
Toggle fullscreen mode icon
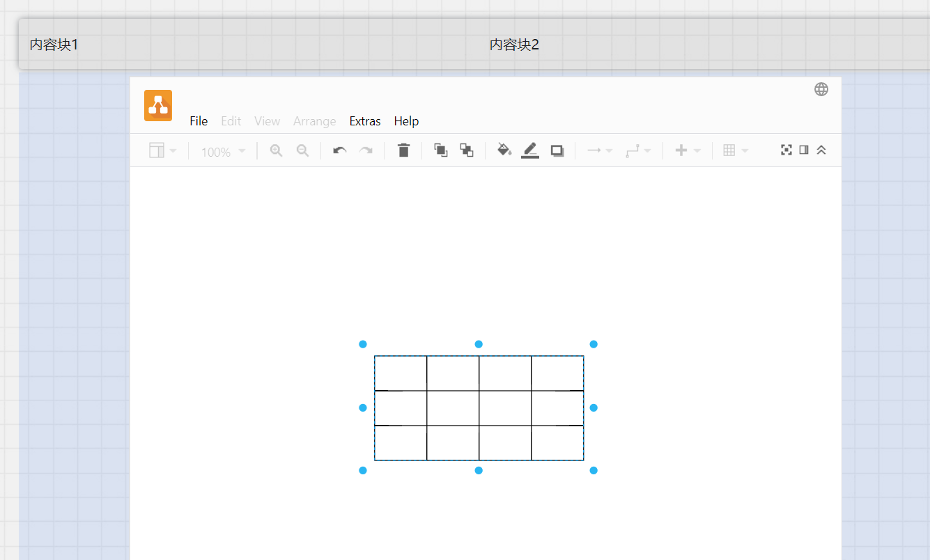point(786,150)
